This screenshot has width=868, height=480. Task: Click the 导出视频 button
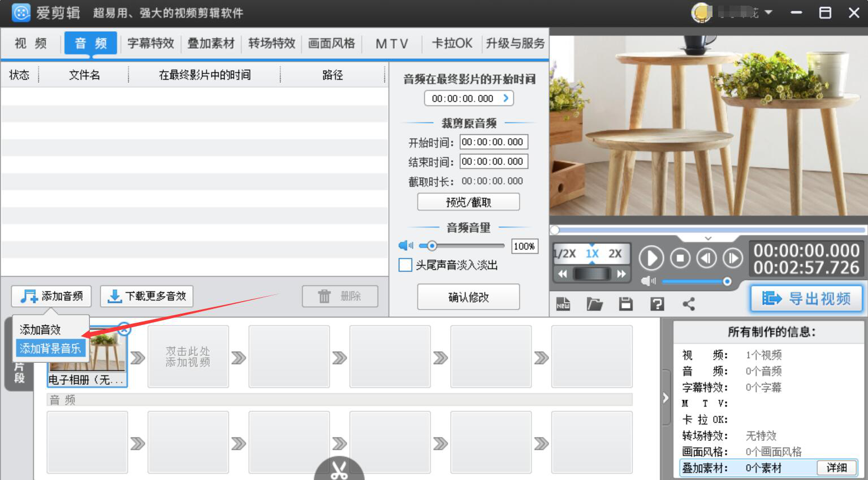[x=806, y=298]
